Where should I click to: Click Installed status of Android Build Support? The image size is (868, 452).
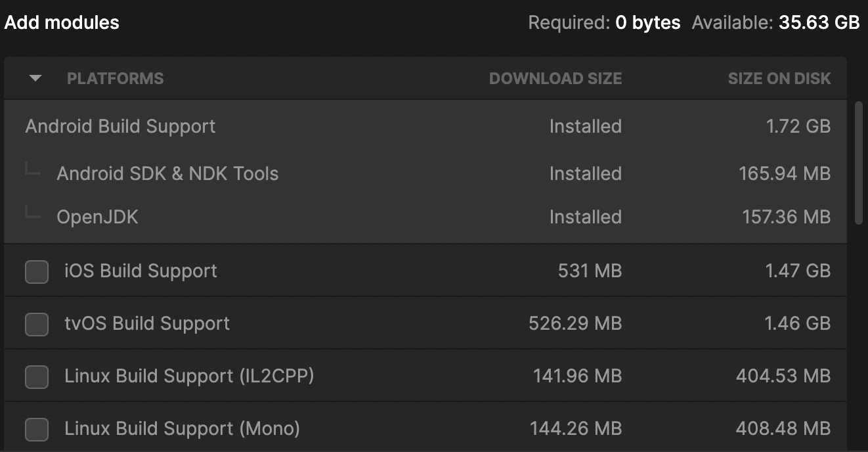[585, 126]
